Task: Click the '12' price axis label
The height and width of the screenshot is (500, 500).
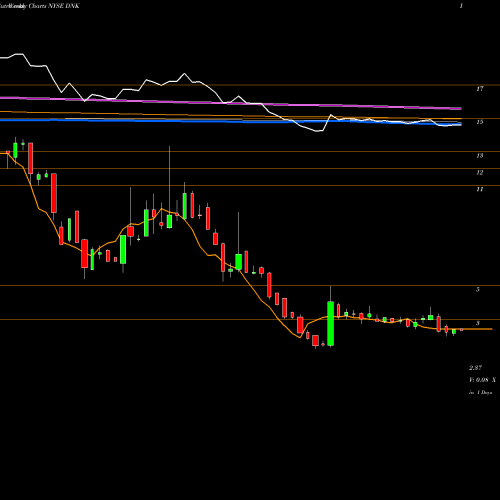Action: [x=480, y=173]
